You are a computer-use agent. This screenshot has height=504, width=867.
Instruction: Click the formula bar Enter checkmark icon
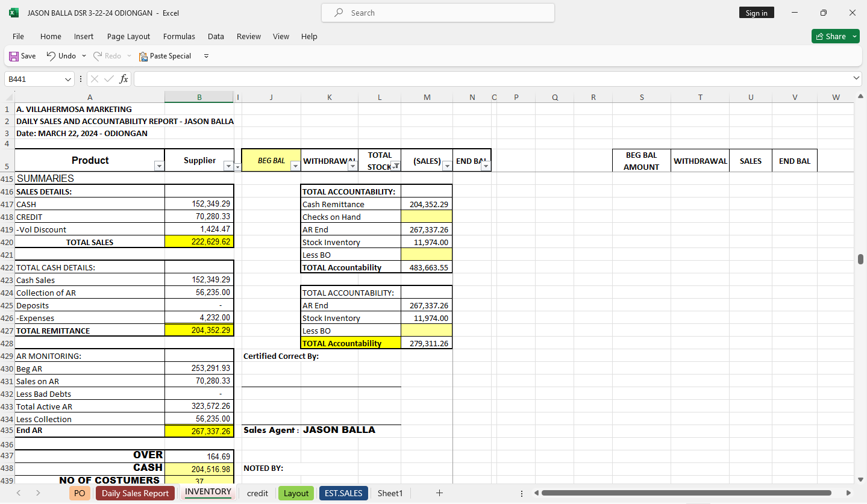tap(109, 79)
